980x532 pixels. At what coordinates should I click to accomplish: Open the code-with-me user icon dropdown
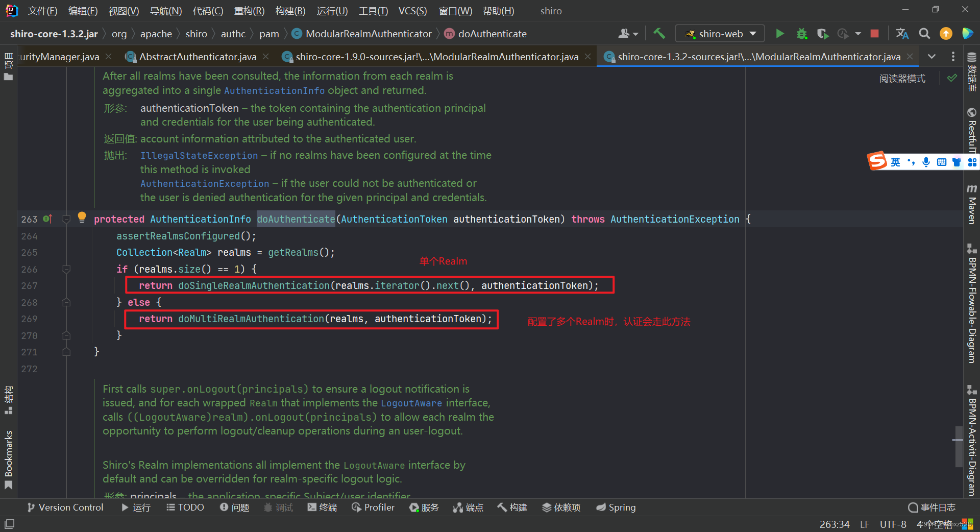(x=628, y=34)
